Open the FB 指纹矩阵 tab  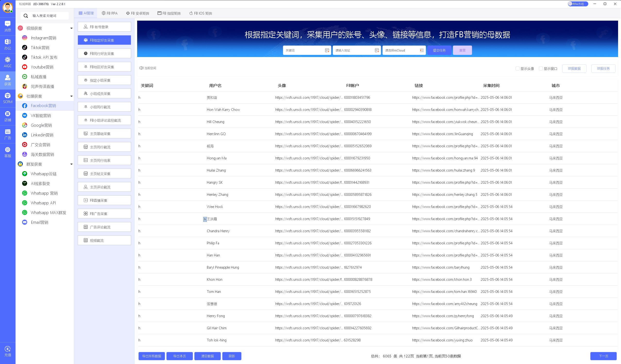(169, 13)
